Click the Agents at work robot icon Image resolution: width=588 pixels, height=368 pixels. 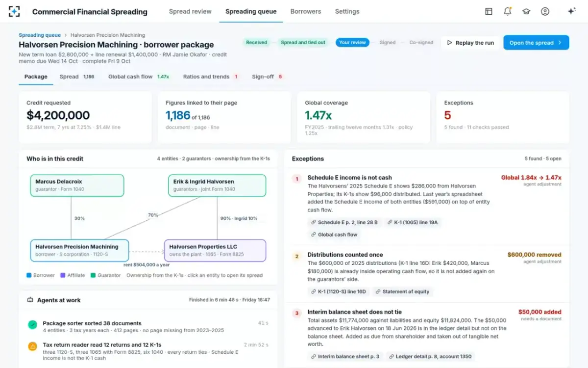coord(30,300)
